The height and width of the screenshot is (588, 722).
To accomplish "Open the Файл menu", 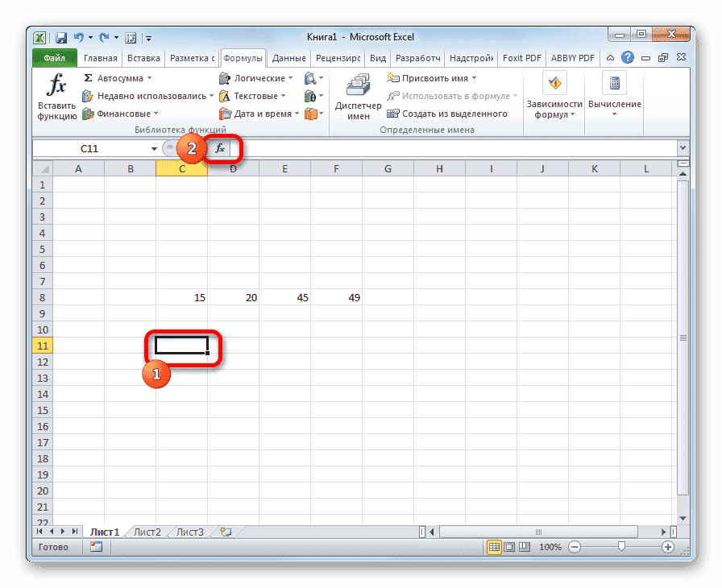I will coord(53,57).
